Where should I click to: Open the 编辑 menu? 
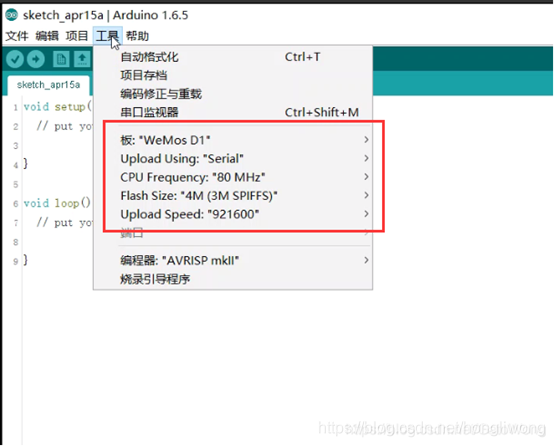click(47, 36)
